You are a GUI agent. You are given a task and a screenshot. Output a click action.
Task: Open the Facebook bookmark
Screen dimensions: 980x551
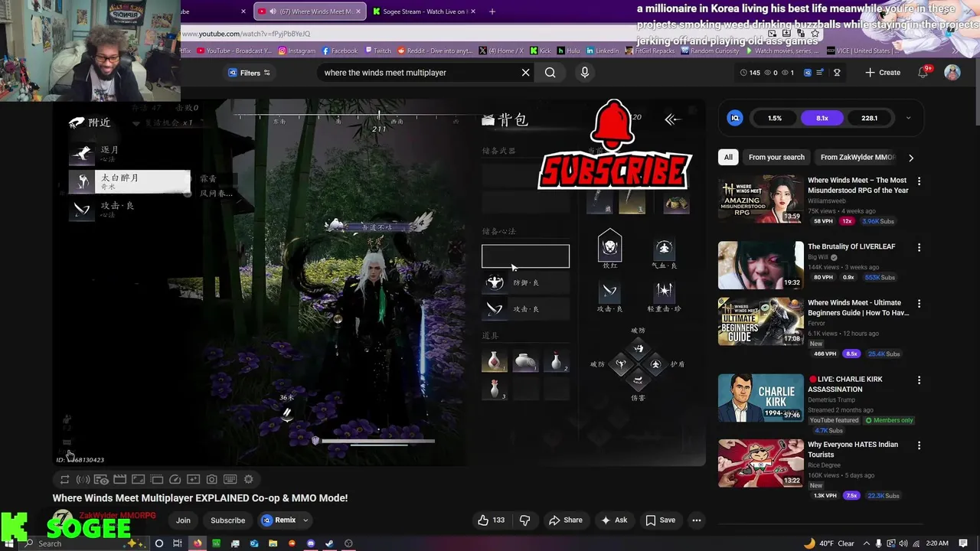(340, 51)
